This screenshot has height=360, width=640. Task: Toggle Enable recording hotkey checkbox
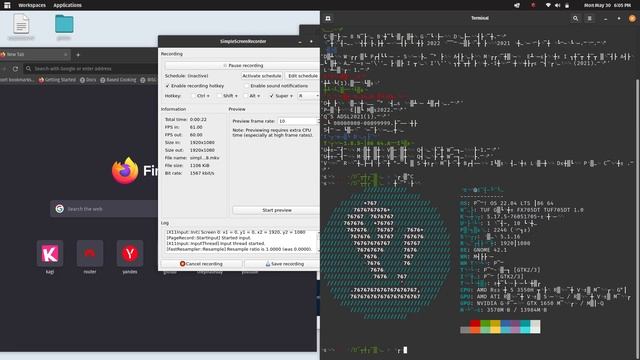(x=167, y=86)
